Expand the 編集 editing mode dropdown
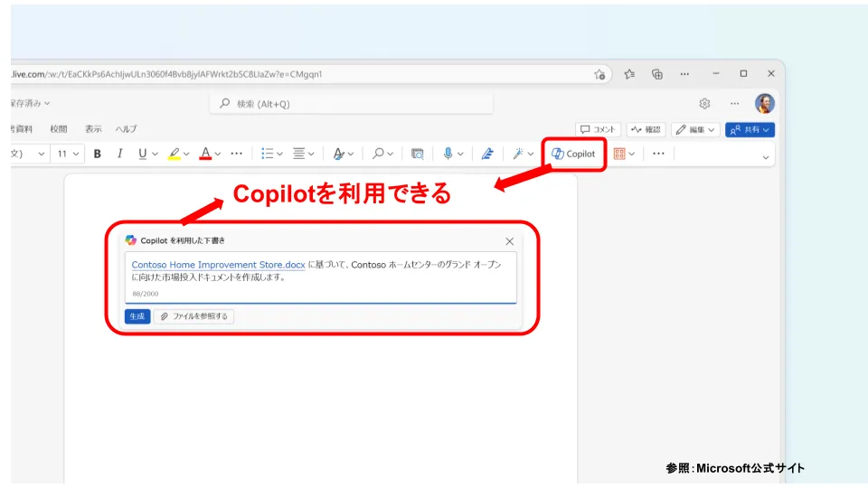The height and width of the screenshot is (488, 868). pyautogui.click(x=696, y=130)
